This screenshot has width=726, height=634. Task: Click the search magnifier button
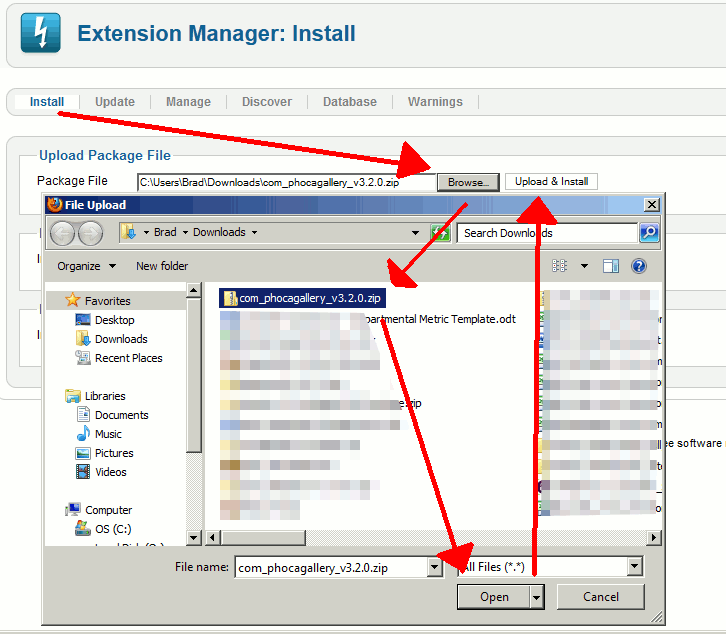[649, 232]
